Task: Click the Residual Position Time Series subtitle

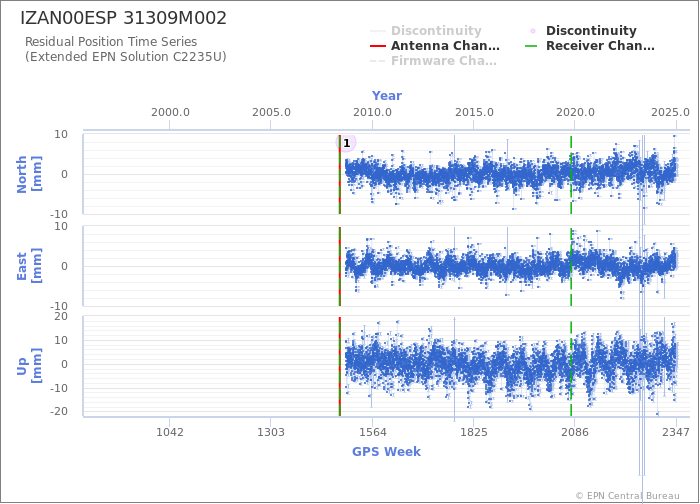Action: [111, 42]
